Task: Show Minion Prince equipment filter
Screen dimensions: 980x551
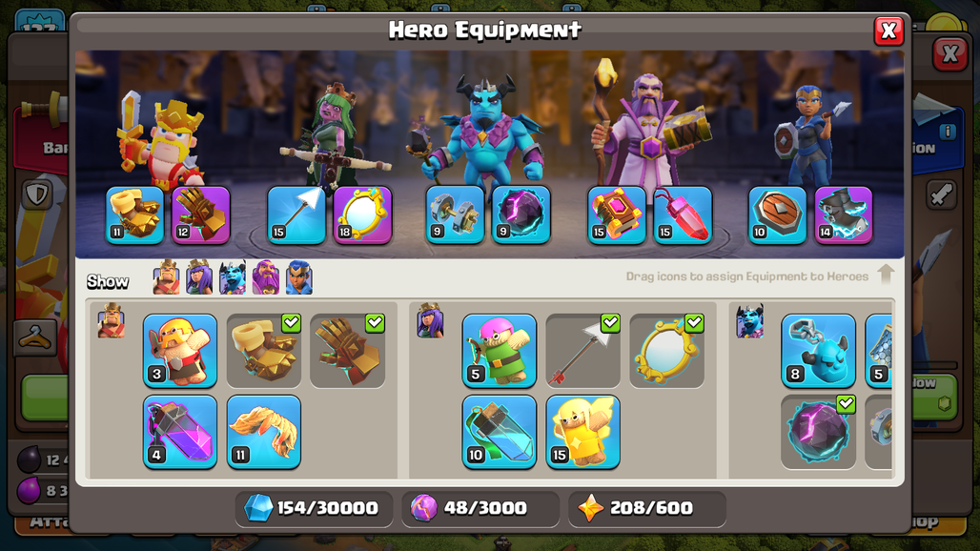Action: 233,276
